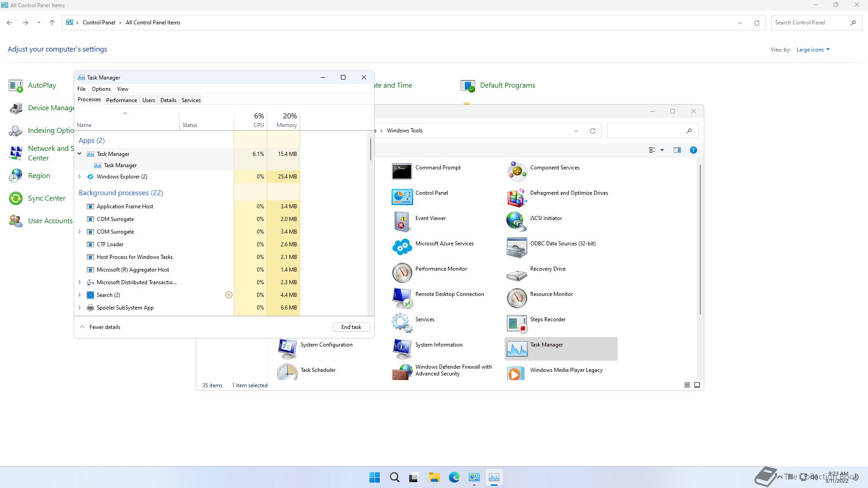Select the Task Manager icon in Windows Tools
Screen dimensions: 868x488
point(517,348)
